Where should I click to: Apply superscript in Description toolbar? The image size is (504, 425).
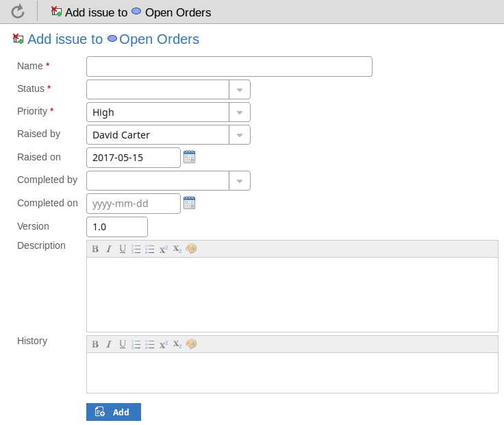click(164, 250)
